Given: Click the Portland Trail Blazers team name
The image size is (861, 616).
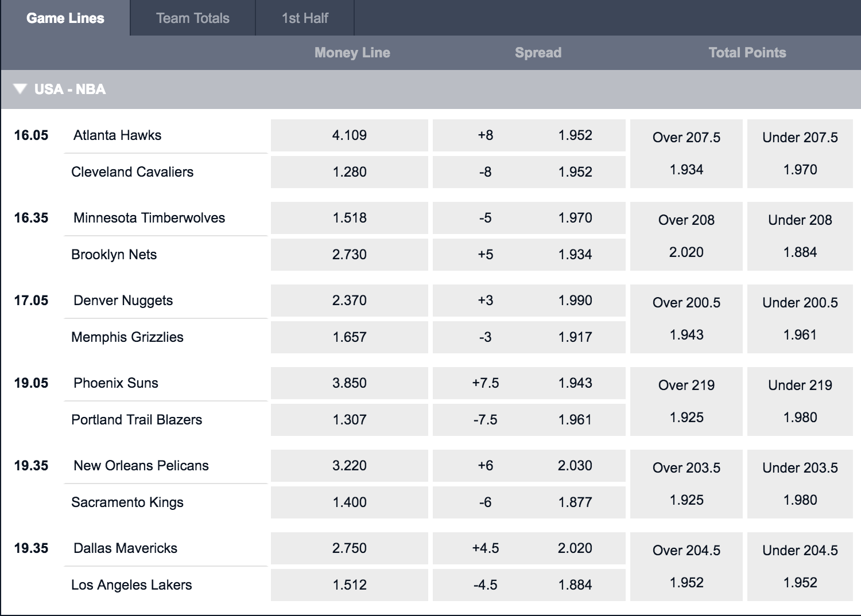Looking at the screenshot, I should tap(137, 420).
